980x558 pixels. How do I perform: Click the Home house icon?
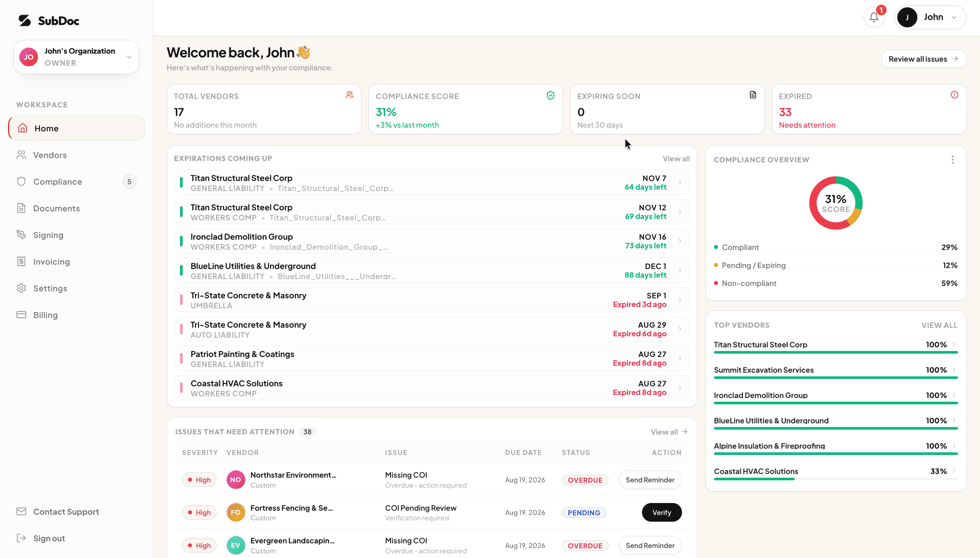pyautogui.click(x=23, y=128)
